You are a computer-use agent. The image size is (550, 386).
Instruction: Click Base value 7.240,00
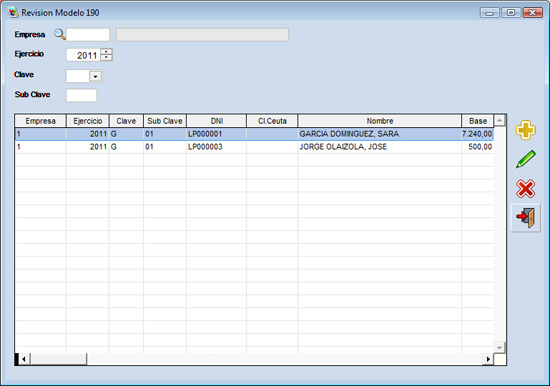tap(477, 134)
